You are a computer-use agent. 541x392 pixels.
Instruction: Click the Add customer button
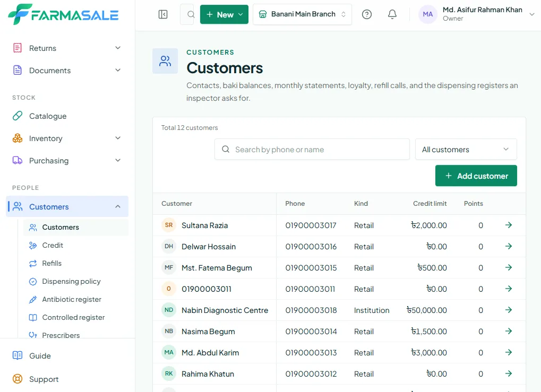coord(476,176)
